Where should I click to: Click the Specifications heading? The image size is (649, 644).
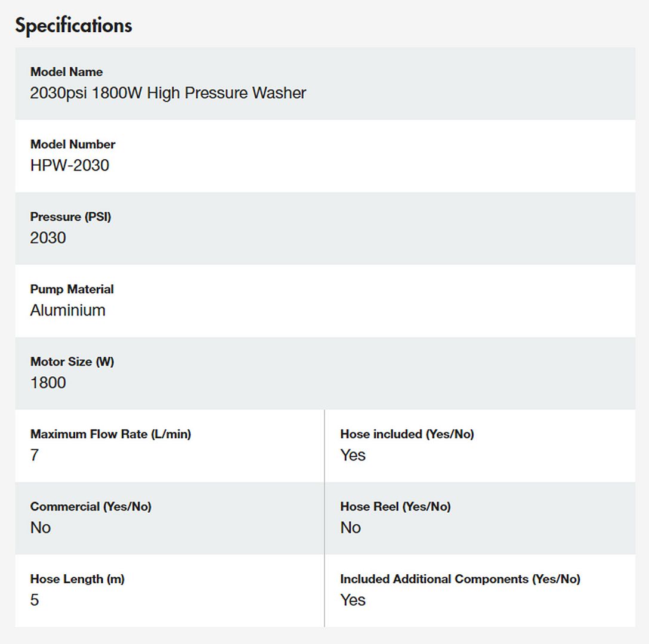coord(73,26)
